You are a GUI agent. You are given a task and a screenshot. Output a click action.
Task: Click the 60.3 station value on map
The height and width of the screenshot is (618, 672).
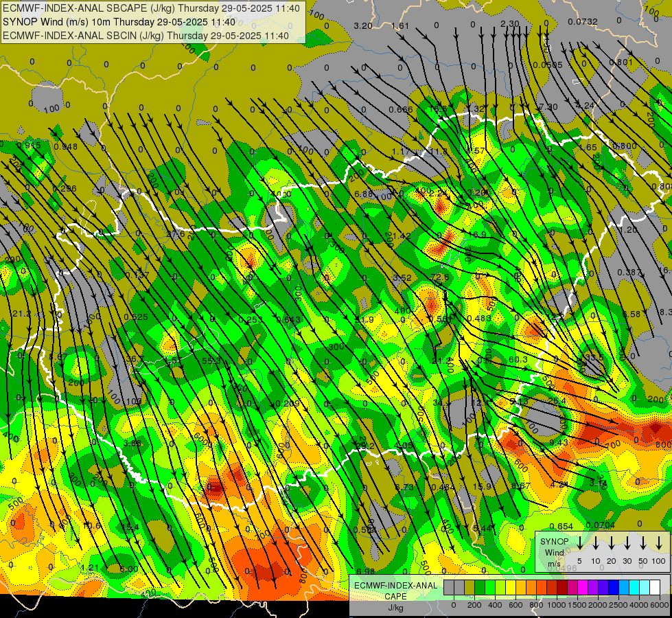coord(518,359)
